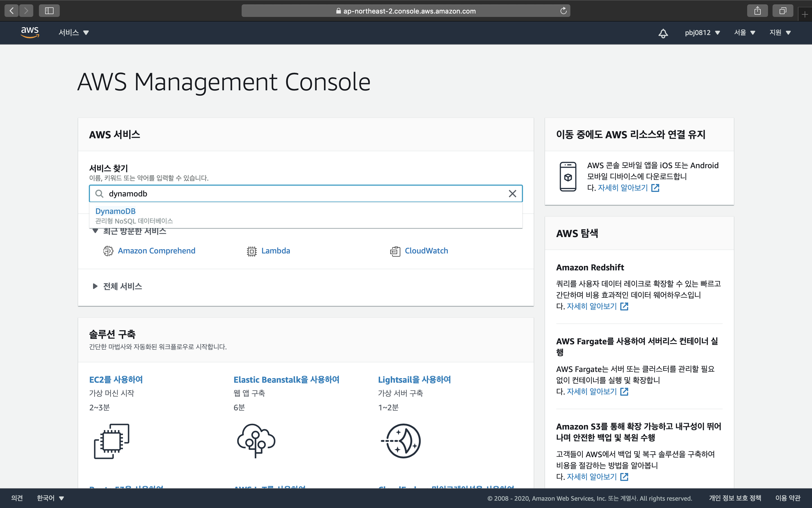The image size is (812, 508).
Task: Open external link icon under Amazon Redshift
Action: [624, 306]
